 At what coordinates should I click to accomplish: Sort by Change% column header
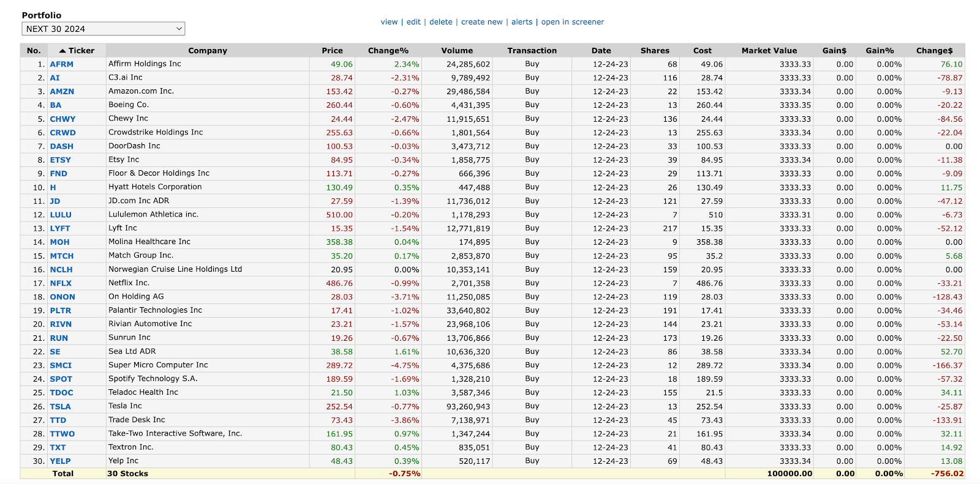[388, 51]
